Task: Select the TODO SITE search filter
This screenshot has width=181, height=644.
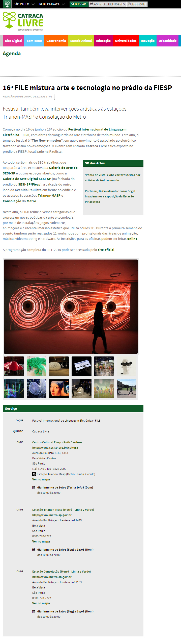Action: click(x=137, y=4)
